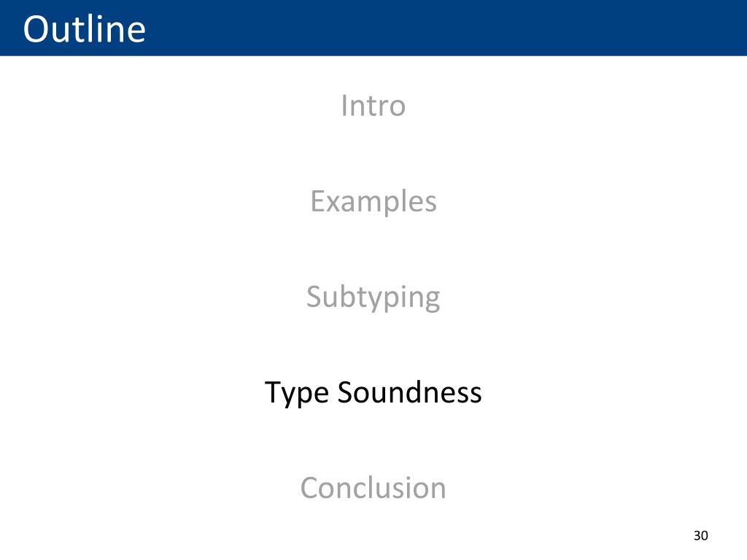
Task: Click the capital E of Examples
Action: click(318, 201)
